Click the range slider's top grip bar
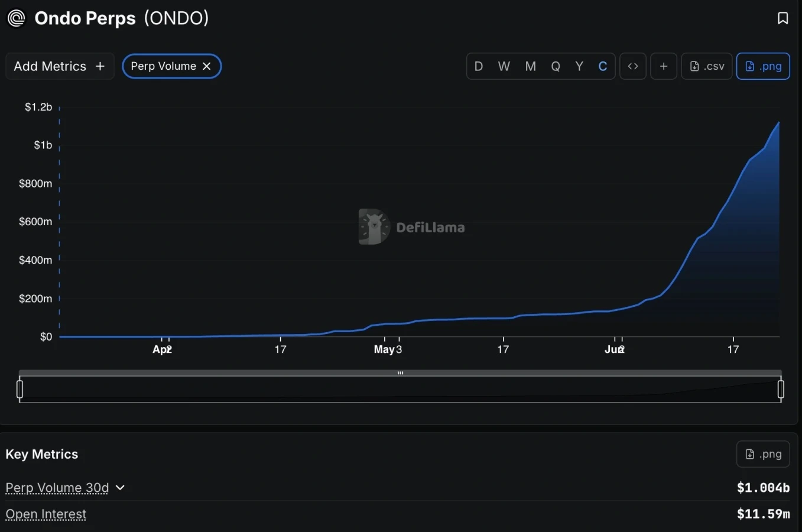The image size is (802, 532). point(400,373)
